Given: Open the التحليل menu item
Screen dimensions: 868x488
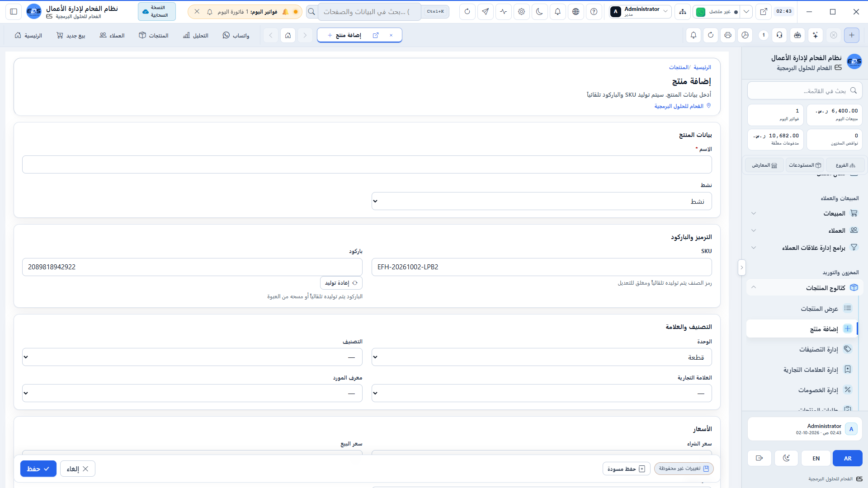Looking at the screenshot, I should [x=195, y=35].
